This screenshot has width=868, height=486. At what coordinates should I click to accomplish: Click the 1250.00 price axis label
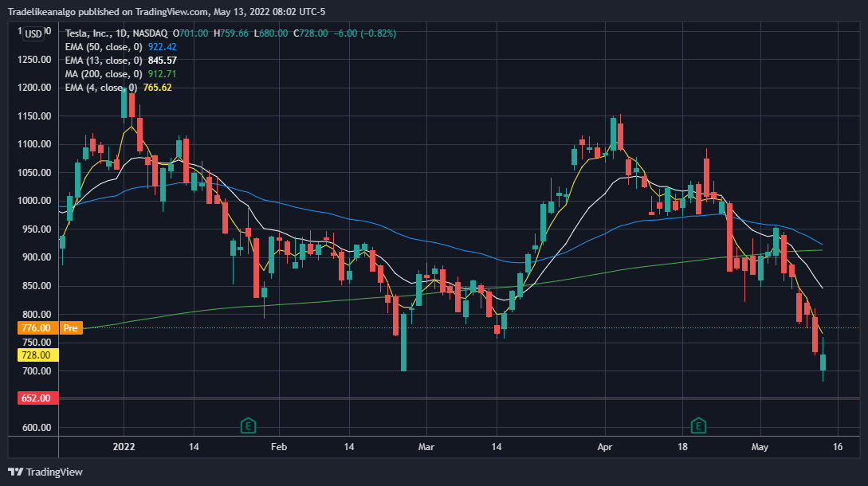pos(34,60)
